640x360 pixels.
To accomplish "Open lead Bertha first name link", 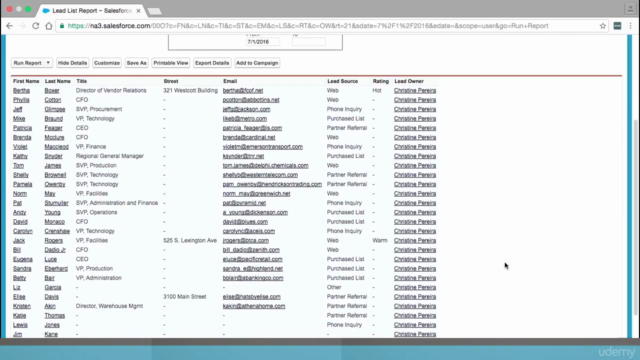I will point(21,91).
